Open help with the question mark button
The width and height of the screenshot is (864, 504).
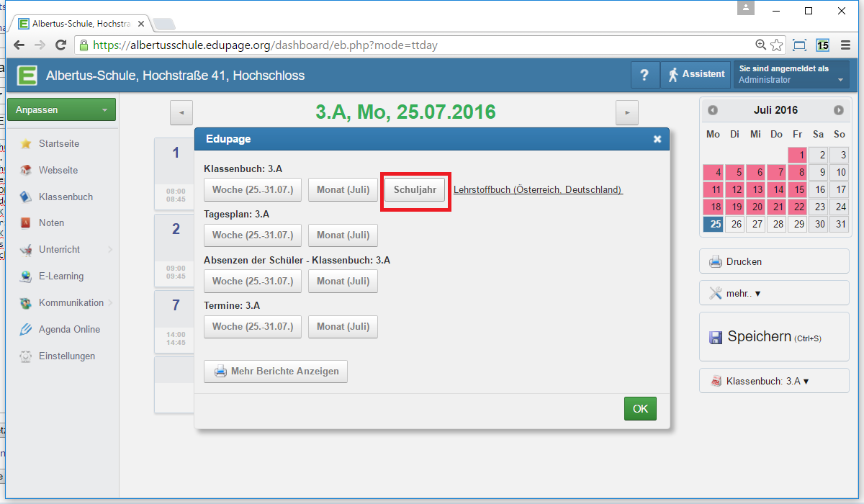(x=645, y=75)
